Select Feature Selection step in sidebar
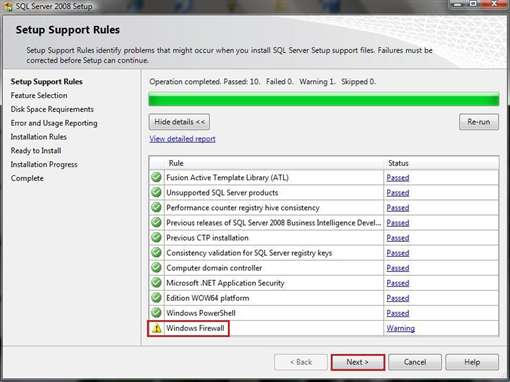Image resolution: width=510 pixels, height=382 pixels. coord(39,95)
